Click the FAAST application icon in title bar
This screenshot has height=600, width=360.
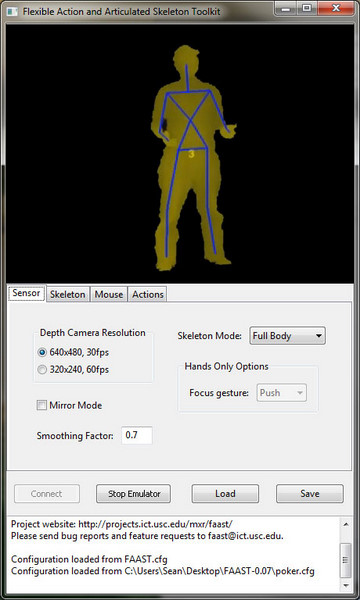[12, 11]
